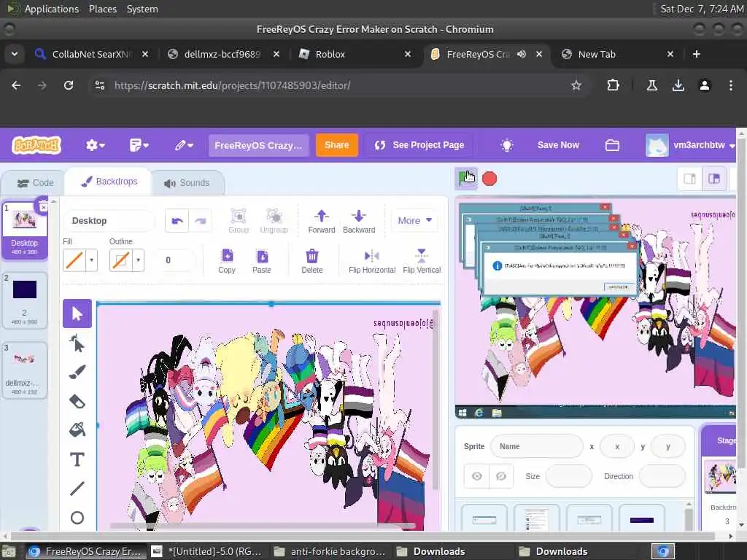Select the Brush tool
Viewport: 747px width, 560px height.
(77, 373)
